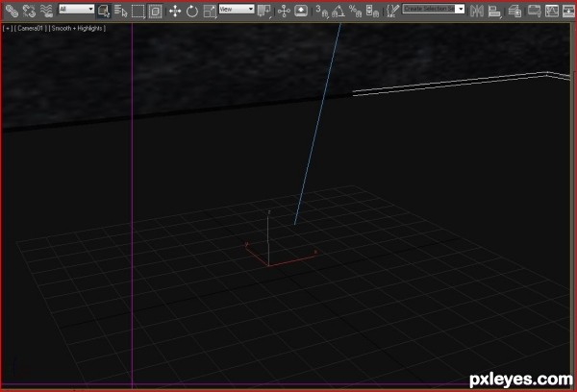Image resolution: width=577 pixels, height=392 pixels.
Task: Activate Select and Manipulate tool
Action: [284, 11]
